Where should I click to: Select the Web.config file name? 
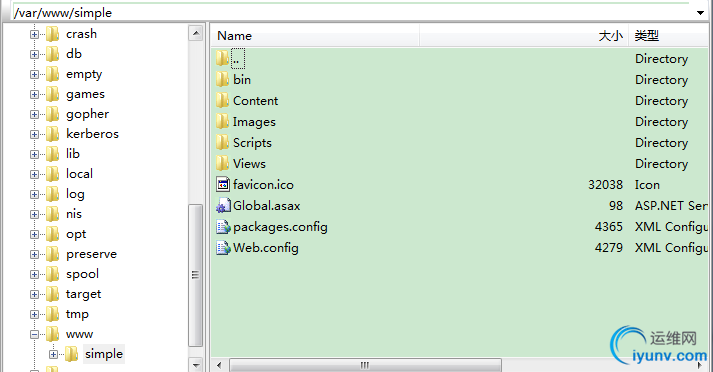266,247
